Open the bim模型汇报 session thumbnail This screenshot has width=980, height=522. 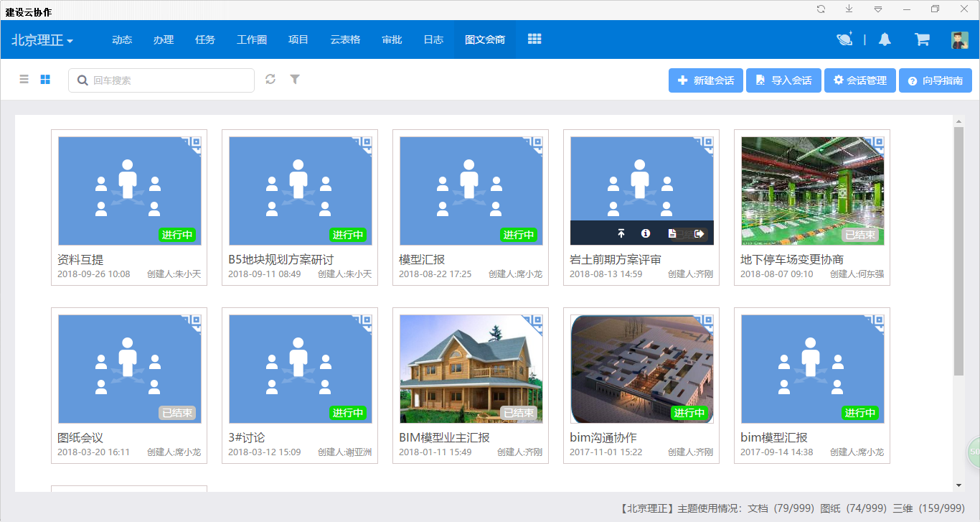[812, 369]
